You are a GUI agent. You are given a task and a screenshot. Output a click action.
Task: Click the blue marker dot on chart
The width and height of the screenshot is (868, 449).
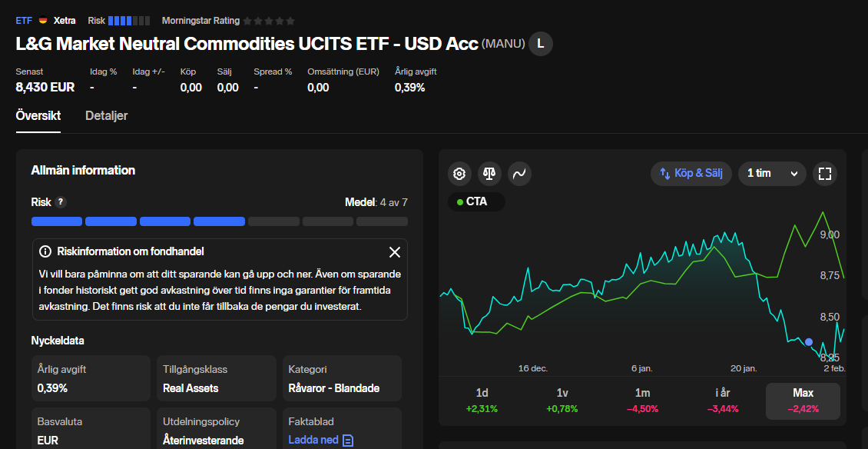click(x=809, y=341)
